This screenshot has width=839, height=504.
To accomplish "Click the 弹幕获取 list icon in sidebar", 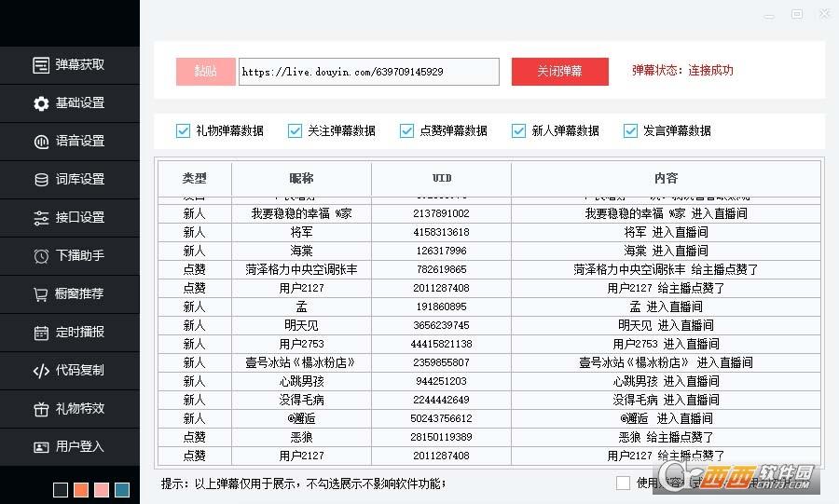I will pos(41,65).
